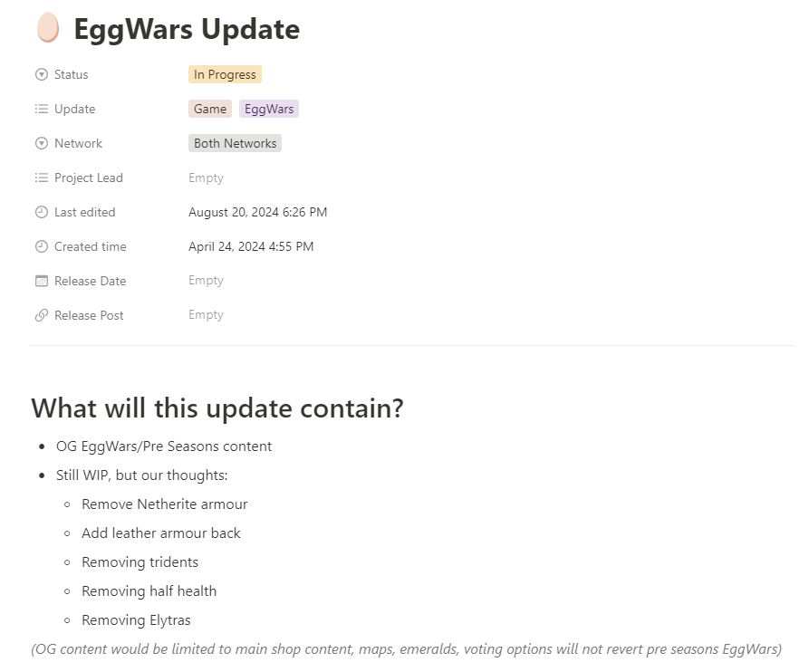Select the EggWars tag
Screen dimensions: 809x672
point(269,109)
